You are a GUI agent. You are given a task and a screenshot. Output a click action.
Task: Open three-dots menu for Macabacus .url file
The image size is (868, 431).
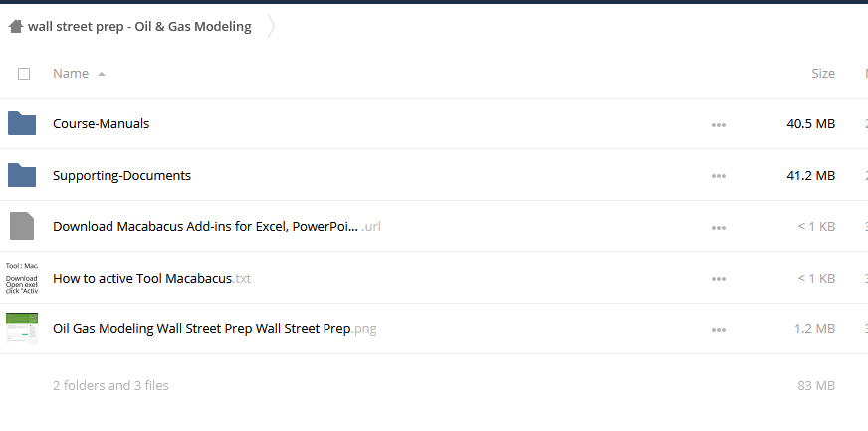(719, 227)
